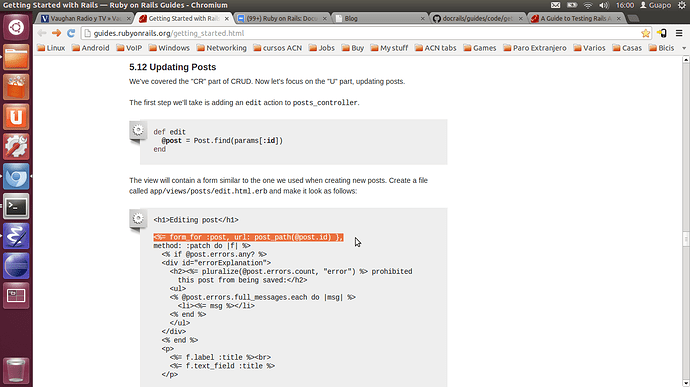Click the page vertical scrollbar thumb
The height and width of the screenshot is (387, 690).
tap(686, 239)
